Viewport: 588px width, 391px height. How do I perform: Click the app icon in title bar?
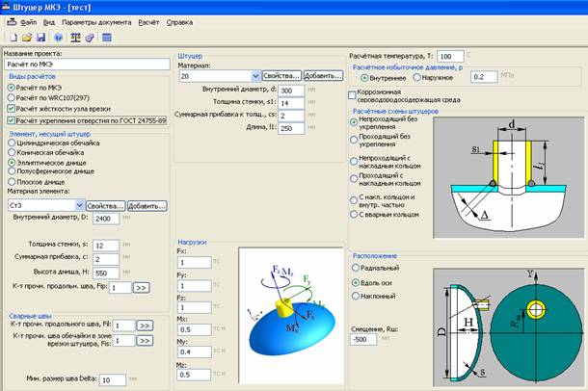pos(6,7)
